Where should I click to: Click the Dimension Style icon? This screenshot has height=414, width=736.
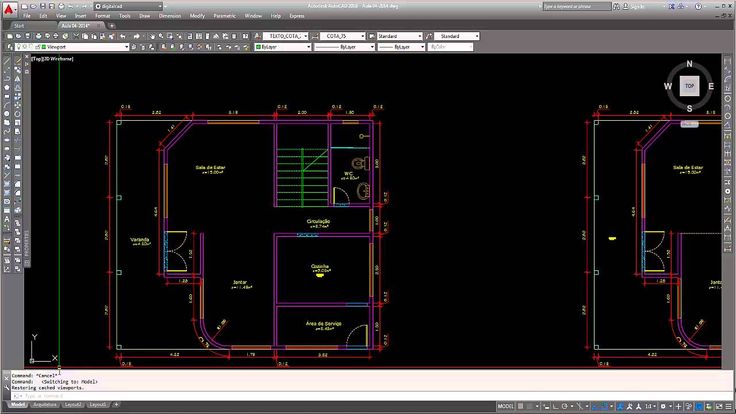314,36
